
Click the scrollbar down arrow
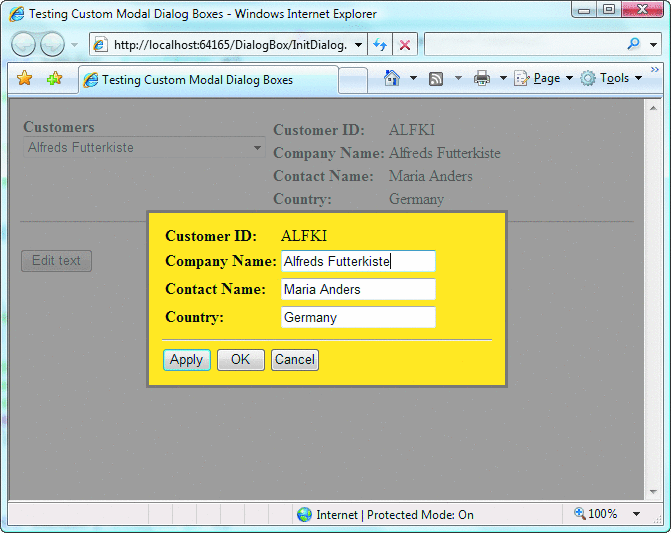coord(653,492)
